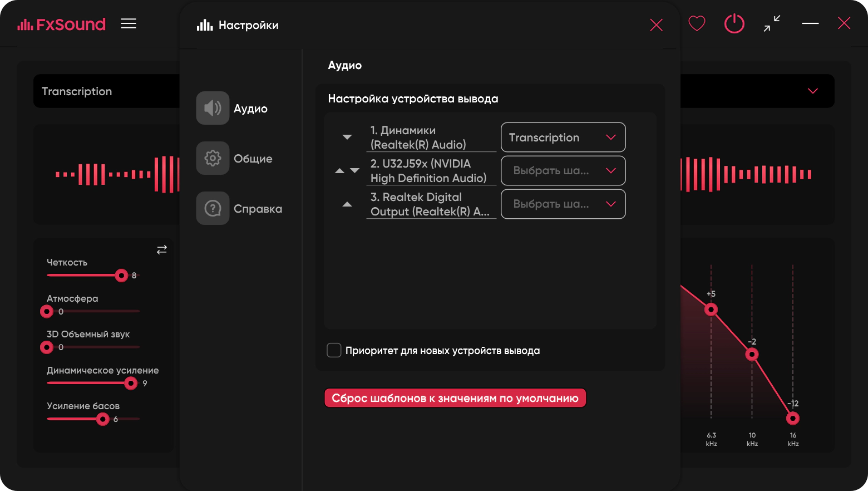This screenshot has height=491, width=868.
Task: Click the heart donate icon
Action: tap(697, 23)
